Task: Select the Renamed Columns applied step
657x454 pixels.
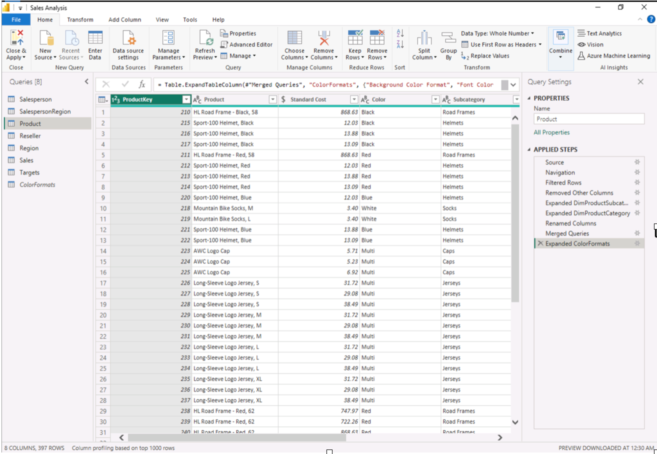Action: tap(589, 223)
